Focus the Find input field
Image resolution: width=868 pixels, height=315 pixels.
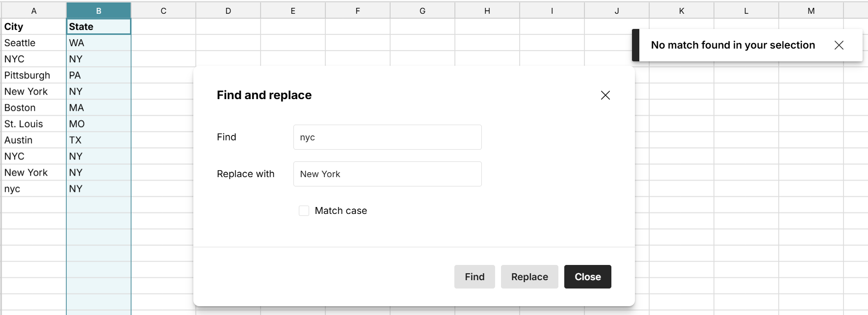[387, 137]
